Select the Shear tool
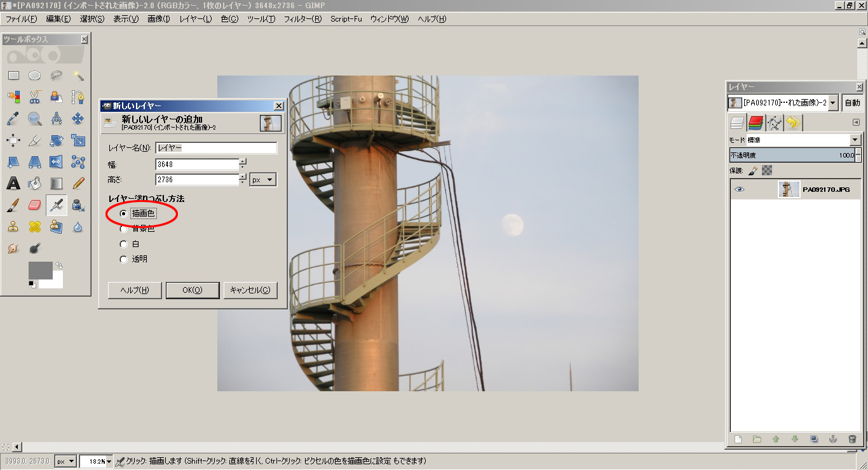This screenshot has height=470, width=868. click(13, 162)
